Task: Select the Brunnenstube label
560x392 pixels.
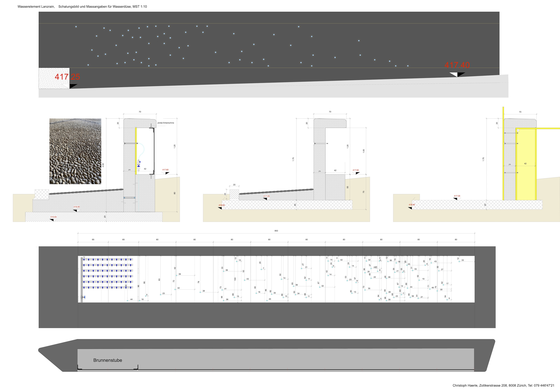Action: 108,360
